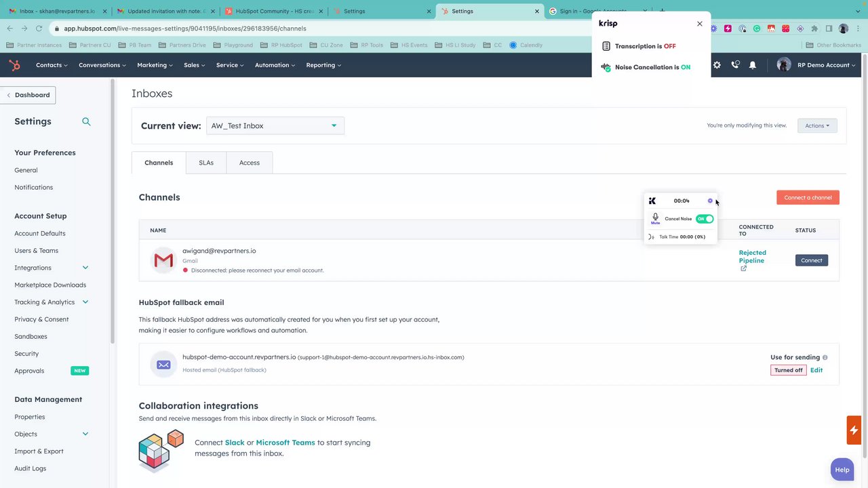Screen dimensions: 868x488
Task: Click the Krisp widget purple record dot
Action: point(710,201)
